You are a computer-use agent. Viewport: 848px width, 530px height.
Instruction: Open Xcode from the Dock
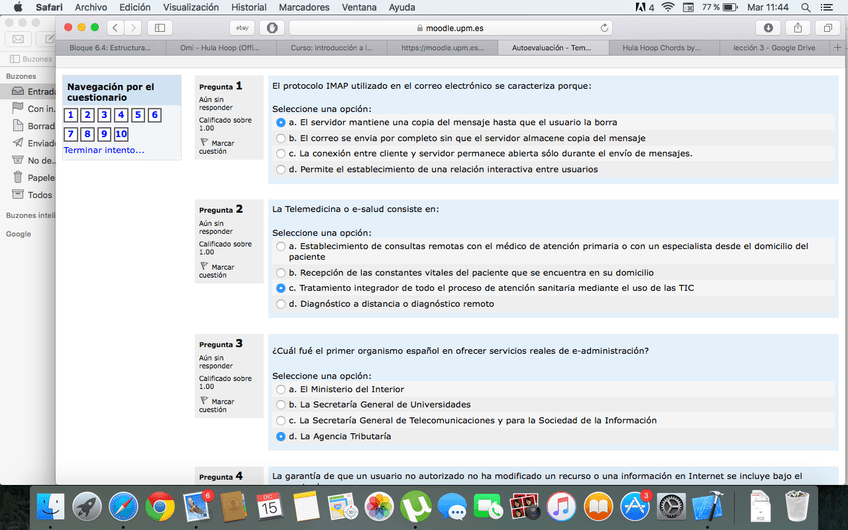(x=707, y=506)
